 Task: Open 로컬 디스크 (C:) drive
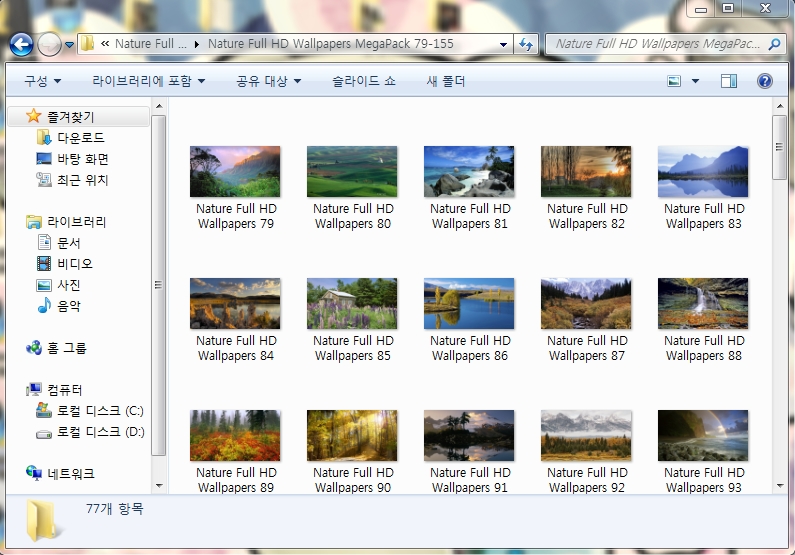click(x=100, y=411)
